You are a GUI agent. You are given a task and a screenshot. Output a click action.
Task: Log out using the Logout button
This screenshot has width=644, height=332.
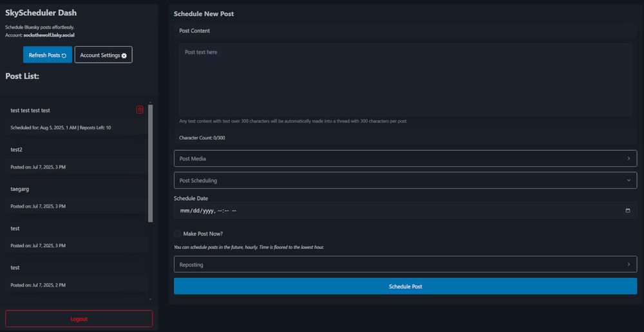pos(79,318)
